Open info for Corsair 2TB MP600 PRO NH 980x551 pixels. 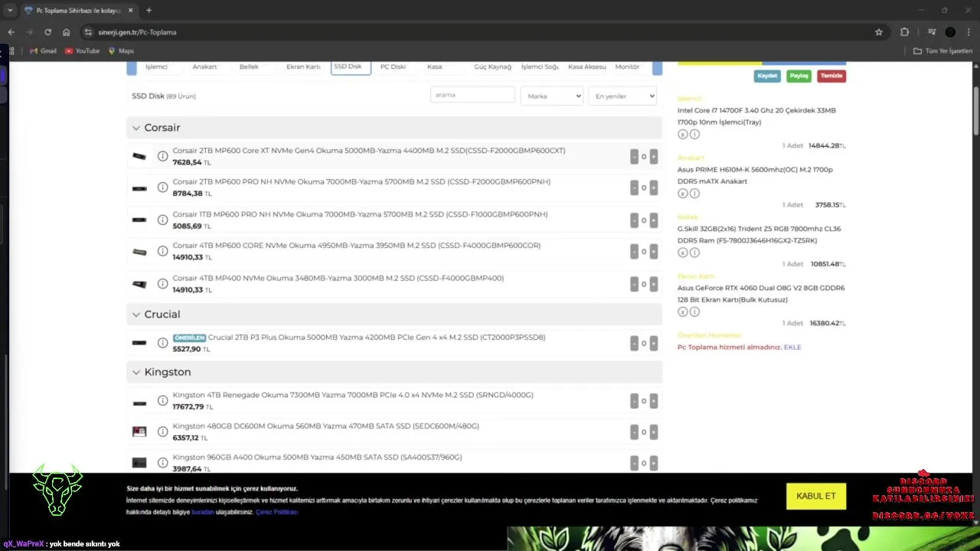[x=162, y=187]
